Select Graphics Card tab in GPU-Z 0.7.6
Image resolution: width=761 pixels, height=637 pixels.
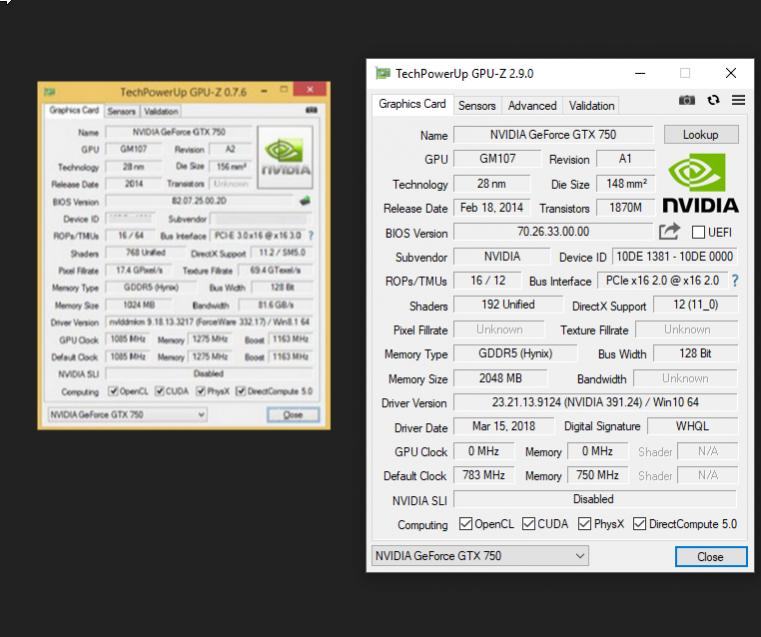point(74,111)
